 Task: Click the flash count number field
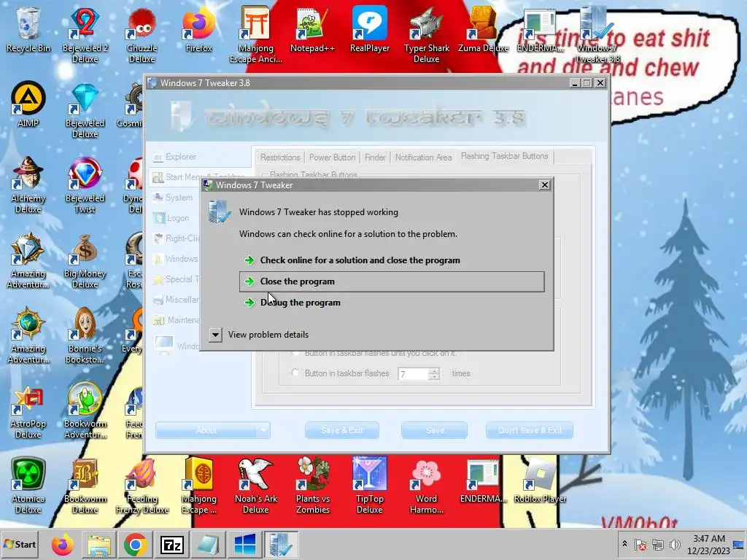click(x=413, y=374)
